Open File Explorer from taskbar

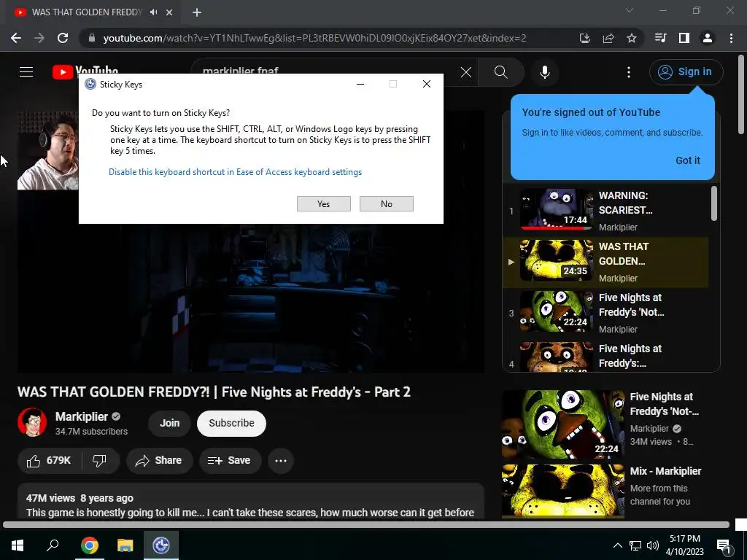point(125,545)
